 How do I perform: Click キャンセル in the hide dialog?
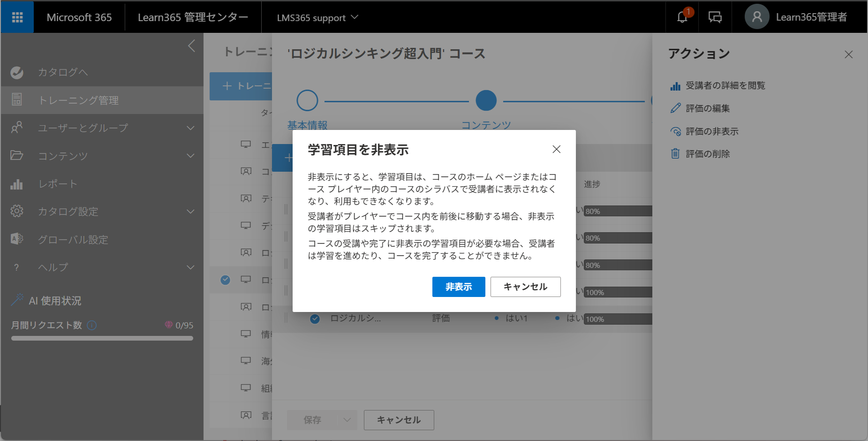tap(525, 287)
